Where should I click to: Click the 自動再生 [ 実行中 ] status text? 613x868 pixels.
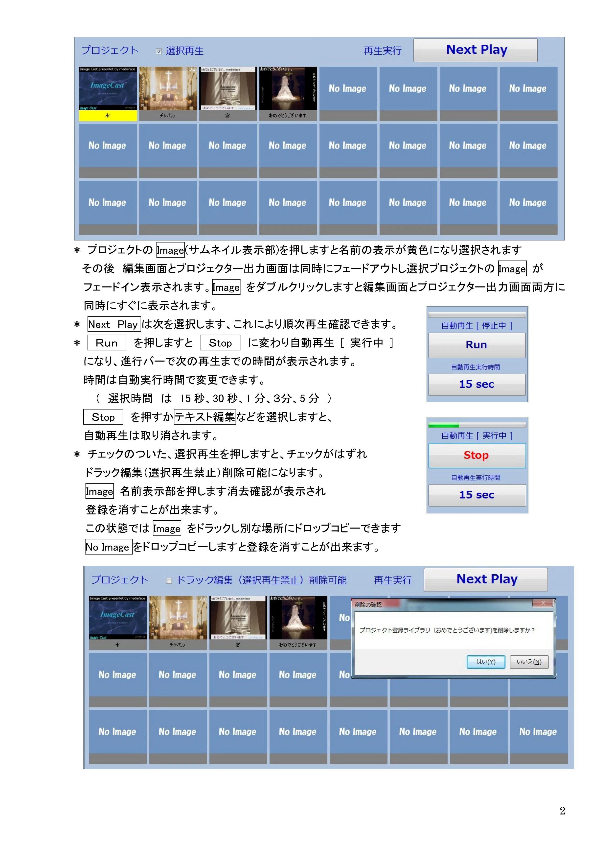coord(477,435)
